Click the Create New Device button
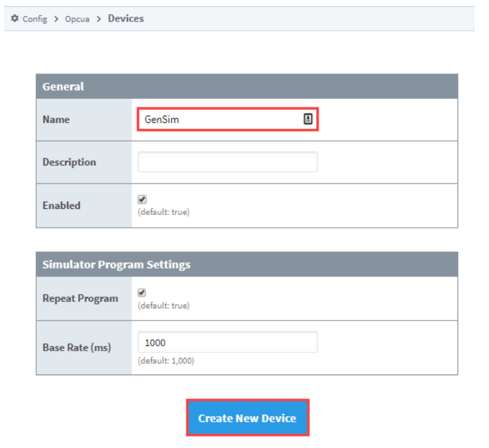The height and width of the screenshot is (448, 489). [x=248, y=417]
